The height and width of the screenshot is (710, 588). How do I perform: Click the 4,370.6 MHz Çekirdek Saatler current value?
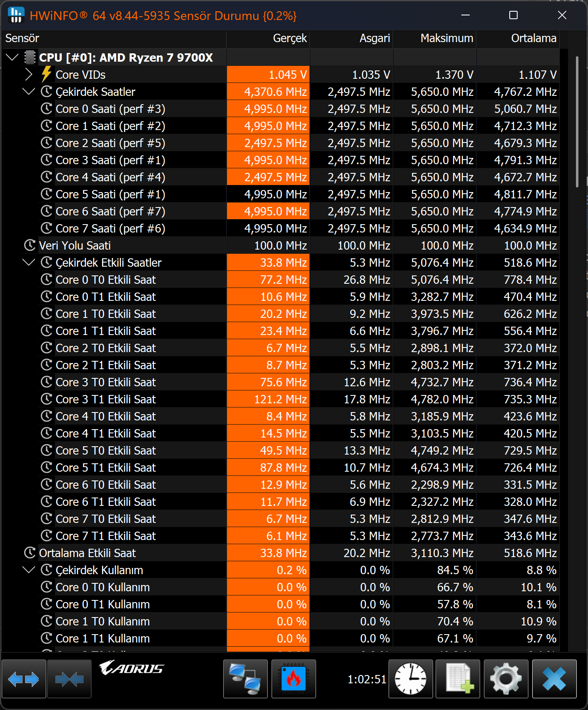pyautogui.click(x=268, y=92)
